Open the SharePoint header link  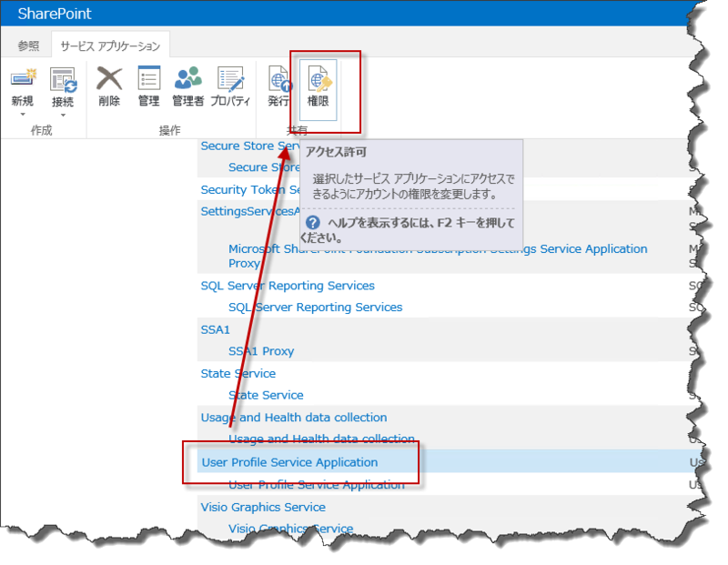pyautogui.click(x=55, y=14)
